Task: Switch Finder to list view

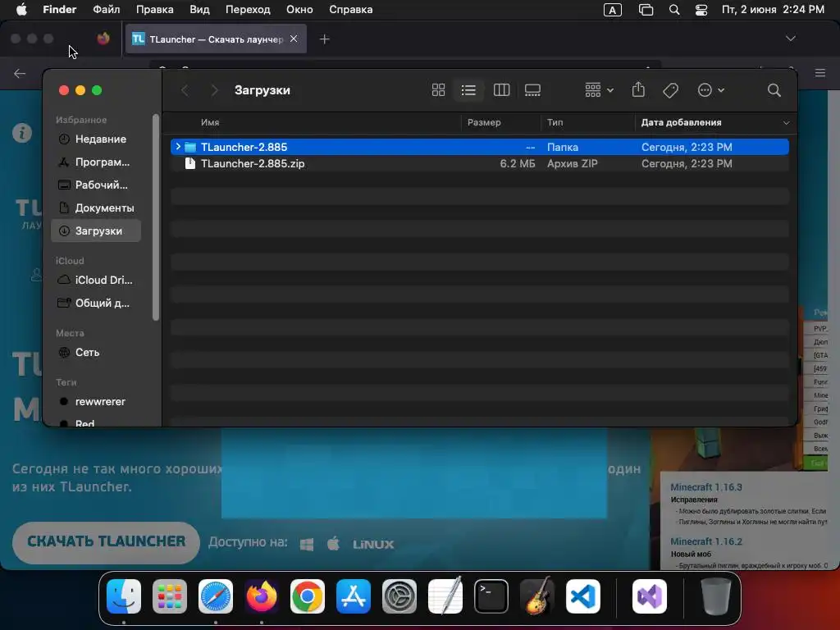Action: click(468, 90)
